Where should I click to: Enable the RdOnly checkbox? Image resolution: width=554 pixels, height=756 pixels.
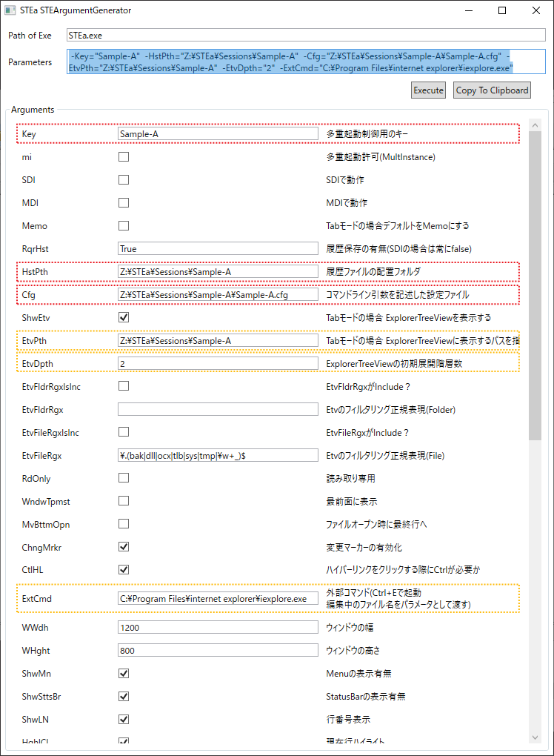[x=124, y=478]
